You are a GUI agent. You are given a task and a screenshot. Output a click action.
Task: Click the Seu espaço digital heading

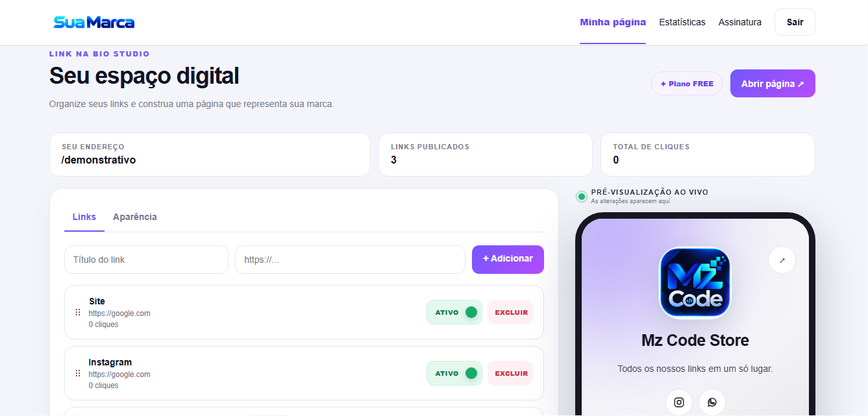(x=144, y=76)
